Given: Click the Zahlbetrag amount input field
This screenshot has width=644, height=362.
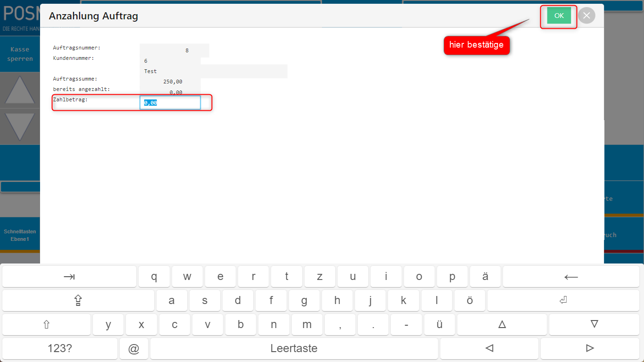Looking at the screenshot, I should tap(170, 103).
